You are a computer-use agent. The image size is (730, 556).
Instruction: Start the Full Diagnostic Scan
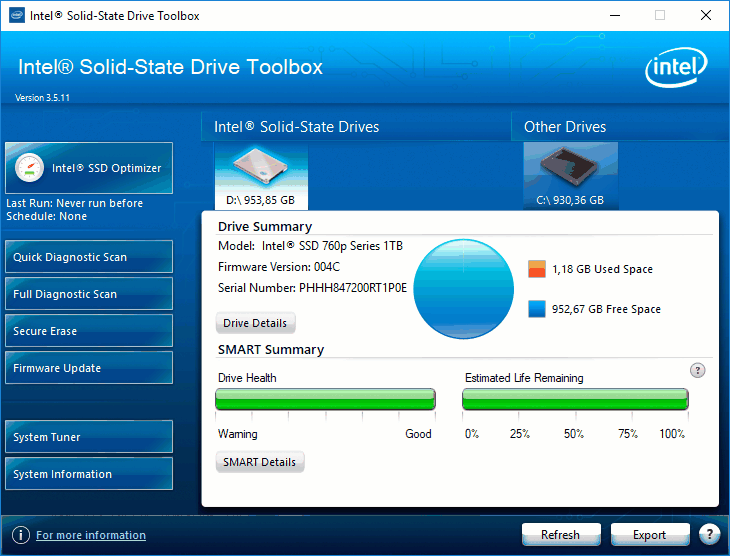88,293
